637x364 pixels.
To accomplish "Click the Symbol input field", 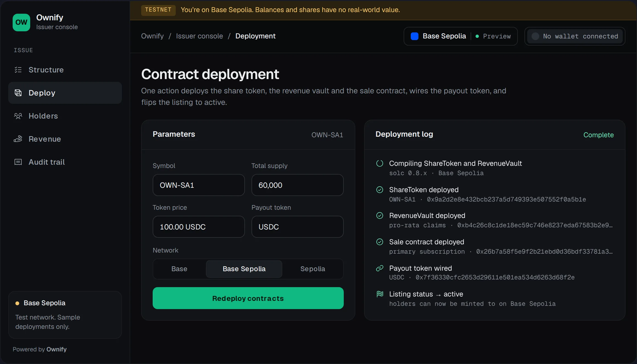I will pos(199,185).
